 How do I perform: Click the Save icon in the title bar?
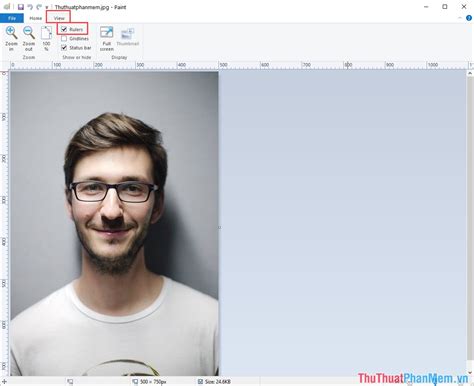coord(21,7)
